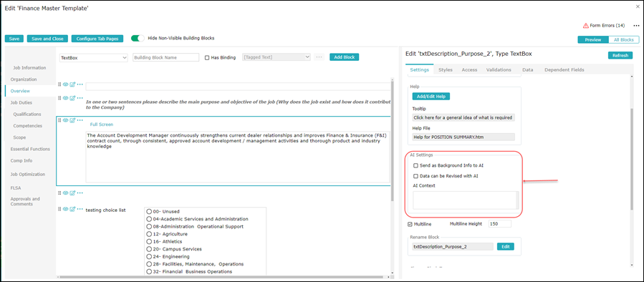
Task: Toggle eye on empty block above testing choice list
Action: (66, 193)
